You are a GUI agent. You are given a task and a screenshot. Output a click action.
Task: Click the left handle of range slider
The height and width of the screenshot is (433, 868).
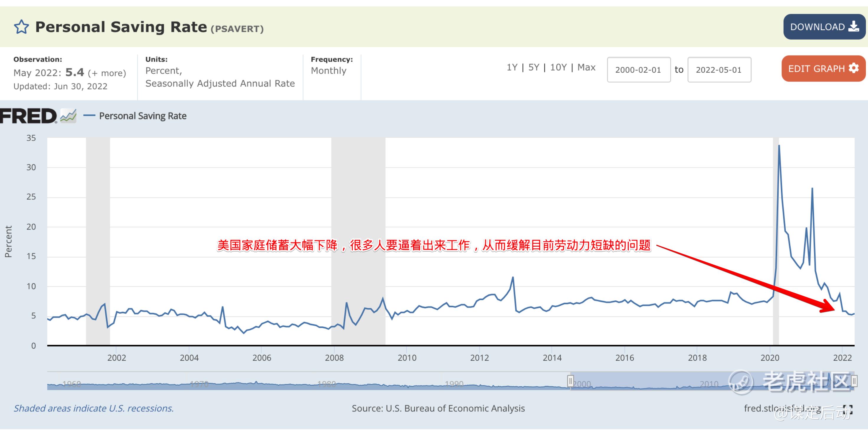pyautogui.click(x=570, y=381)
